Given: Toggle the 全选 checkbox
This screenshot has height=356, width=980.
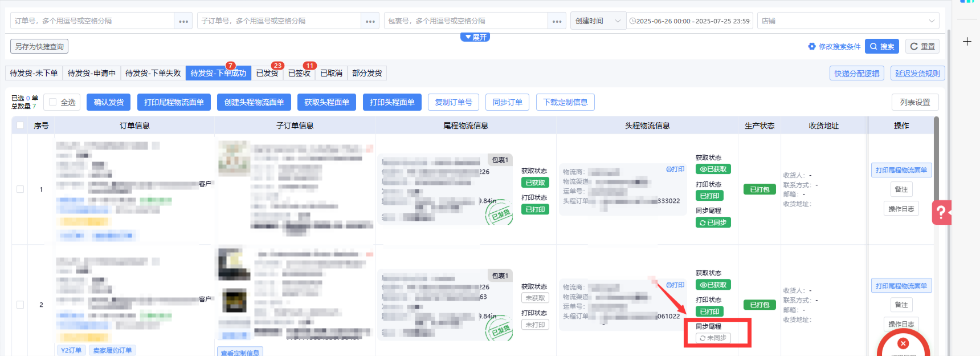Looking at the screenshot, I should point(53,102).
